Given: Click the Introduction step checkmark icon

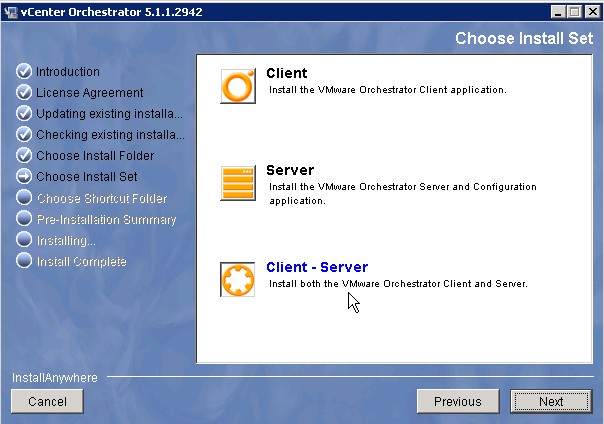Looking at the screenshot, I should click(24, 72).
